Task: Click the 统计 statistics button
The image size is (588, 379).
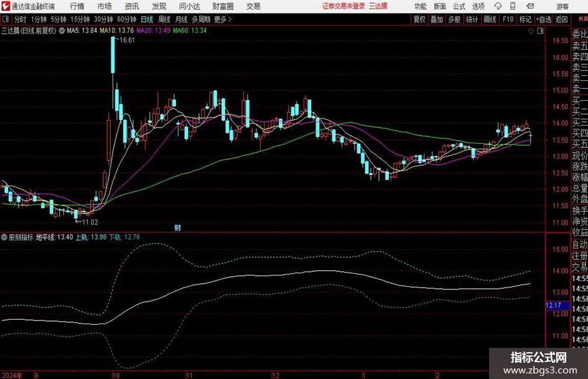Action: point(472,19)
